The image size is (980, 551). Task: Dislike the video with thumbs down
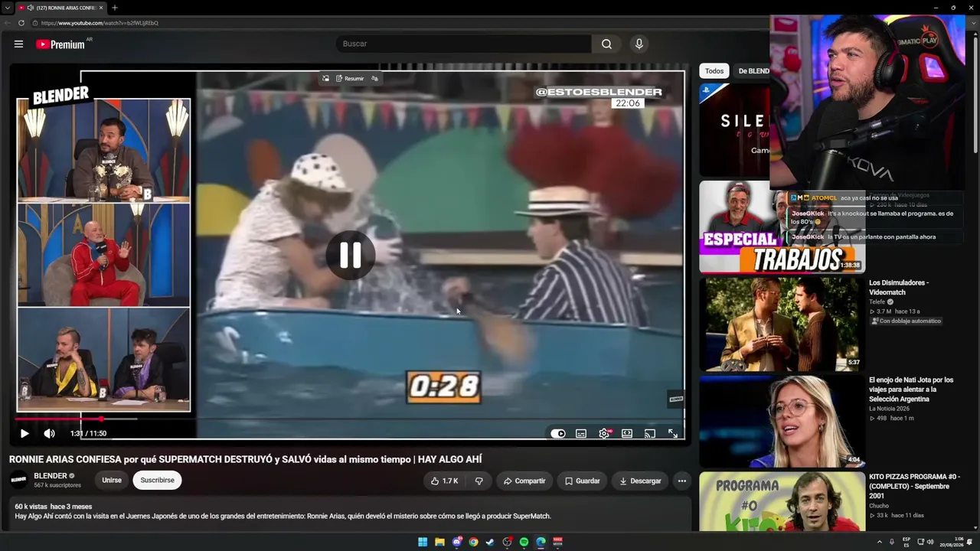tap(479, 481)
